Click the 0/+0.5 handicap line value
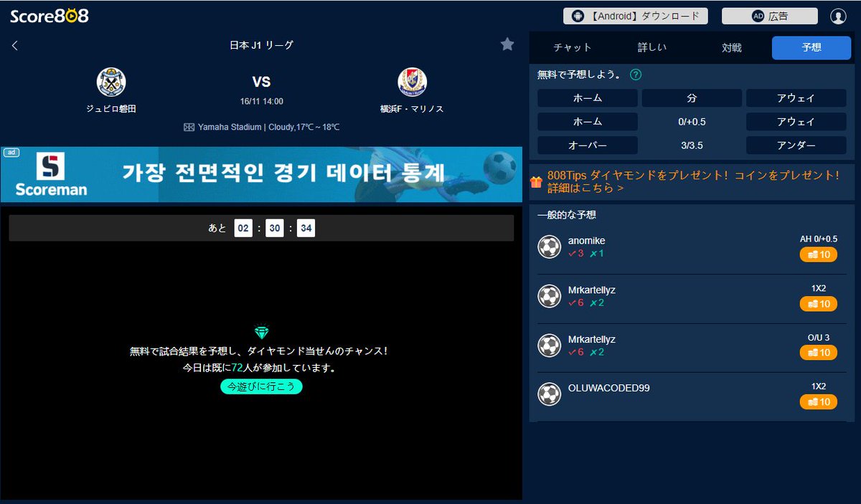Screen dimensions: 861x504 click(x=692, y=122)
